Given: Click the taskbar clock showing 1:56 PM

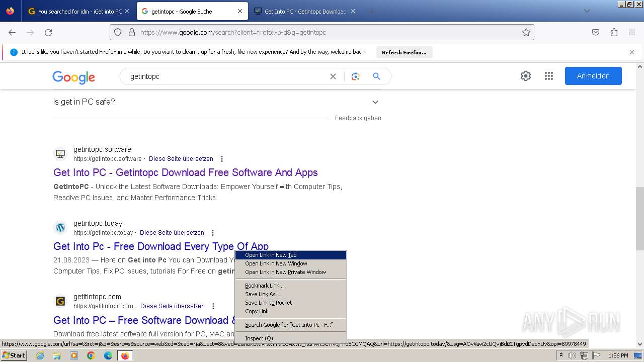Looking at the screenshot, I should [x=618, y=355].
